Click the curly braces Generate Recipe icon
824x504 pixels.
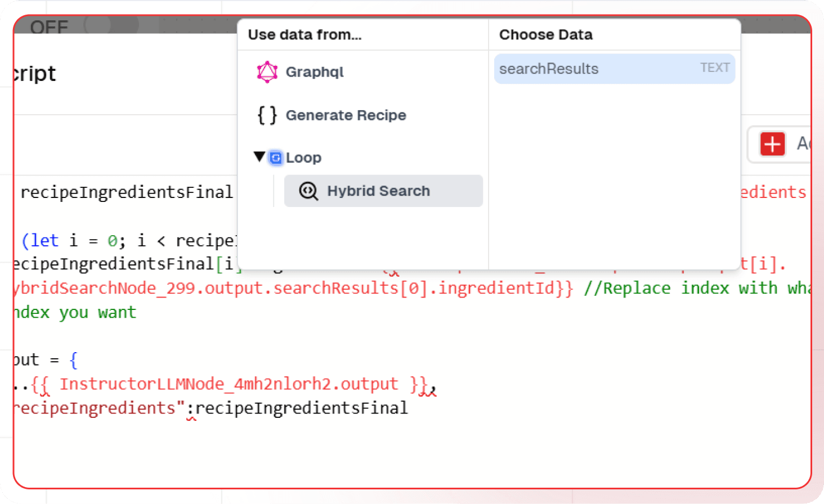[x=267, y=115]
